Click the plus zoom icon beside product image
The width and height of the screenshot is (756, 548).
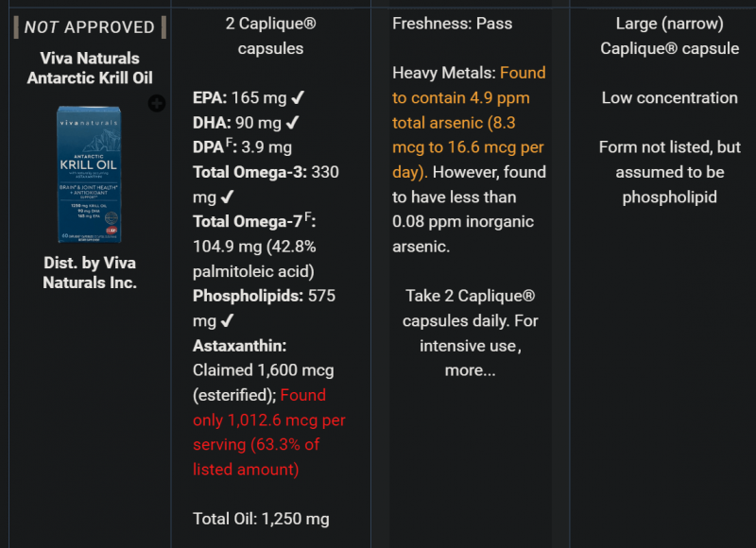157,103
